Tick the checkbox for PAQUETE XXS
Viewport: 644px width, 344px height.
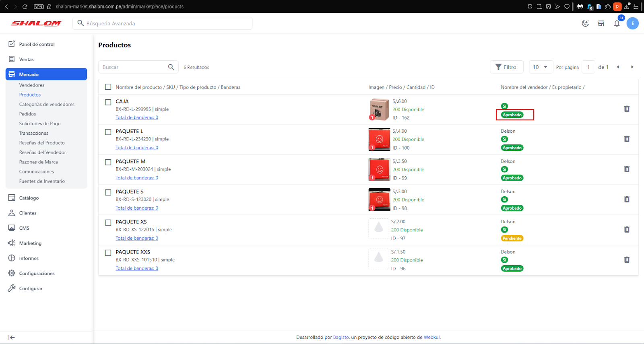point(108,253)
